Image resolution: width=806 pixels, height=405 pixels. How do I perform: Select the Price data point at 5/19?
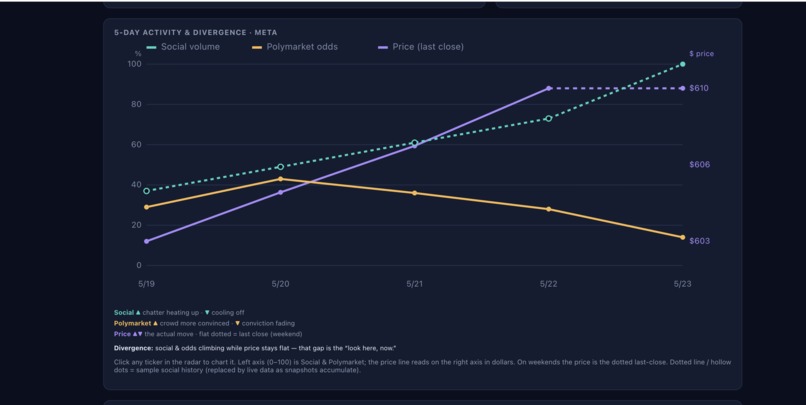point(146,241)
